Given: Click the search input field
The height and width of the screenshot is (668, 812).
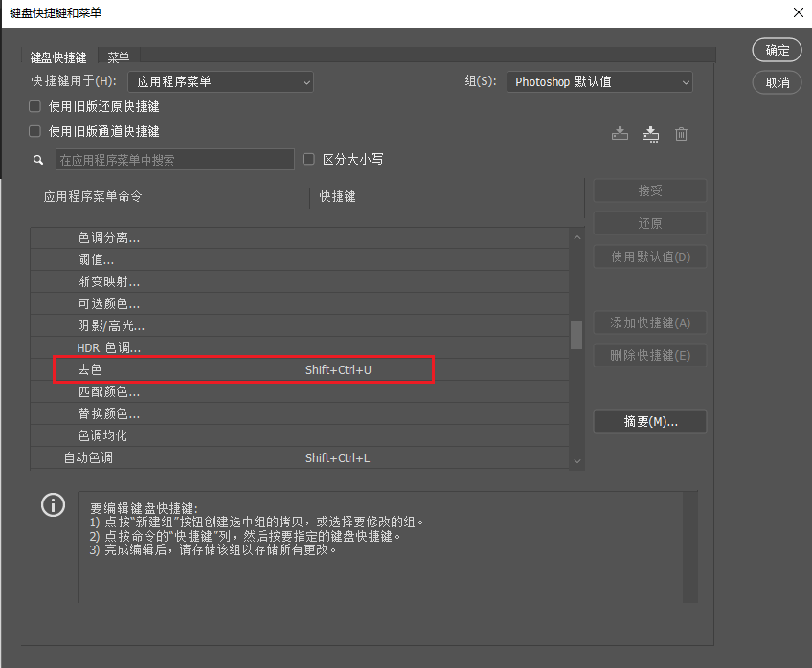Looking at the screenshot, I should (175, 159).
